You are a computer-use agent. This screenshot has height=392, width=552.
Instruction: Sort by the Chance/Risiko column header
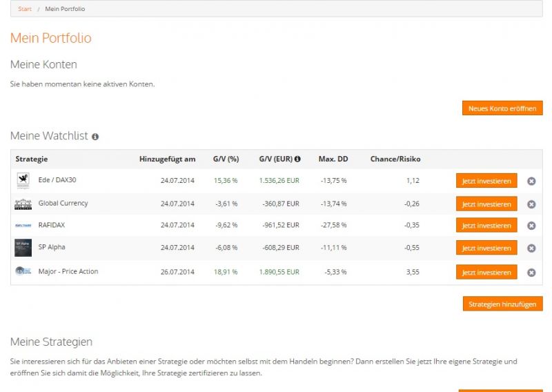point(395,159)
